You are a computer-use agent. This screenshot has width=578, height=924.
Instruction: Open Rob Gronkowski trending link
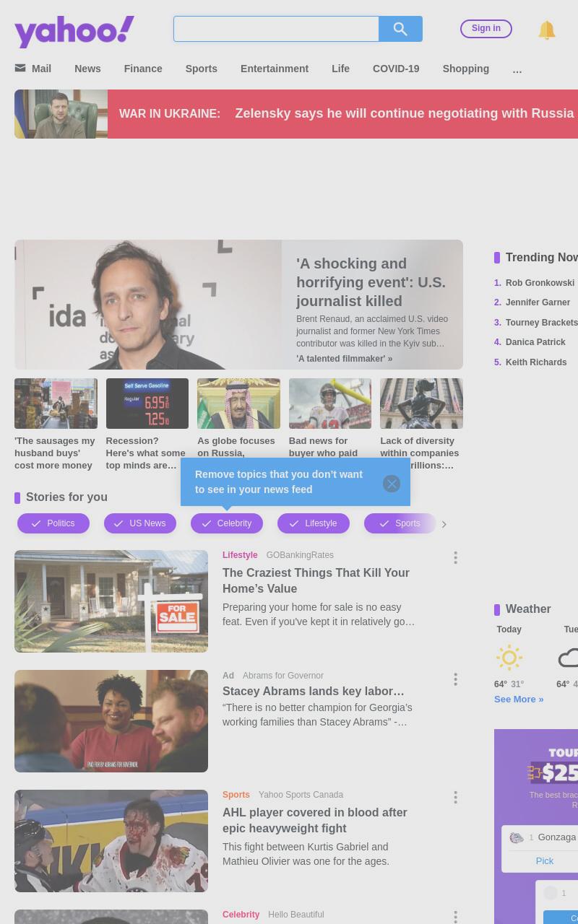point(540,283)
